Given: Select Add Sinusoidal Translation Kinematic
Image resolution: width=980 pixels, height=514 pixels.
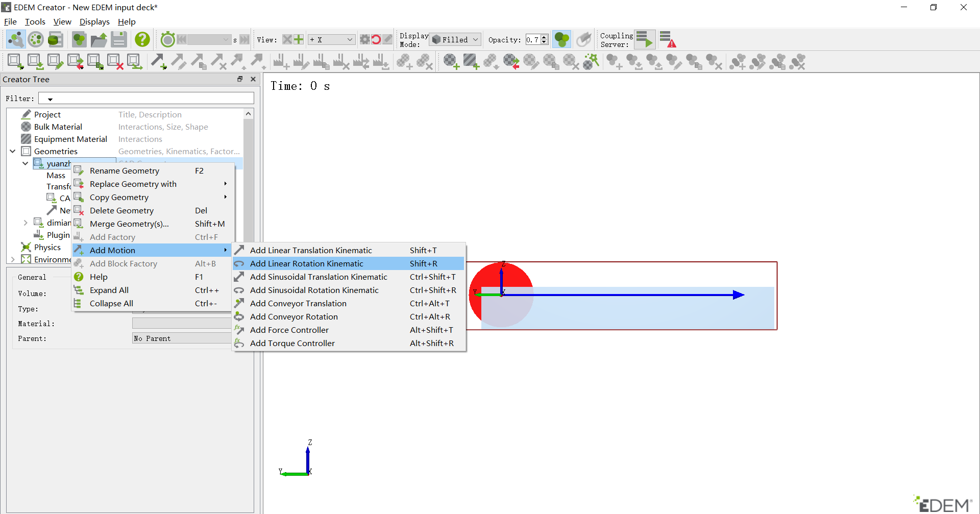Looking at the screenshot, I should (349, 277).
